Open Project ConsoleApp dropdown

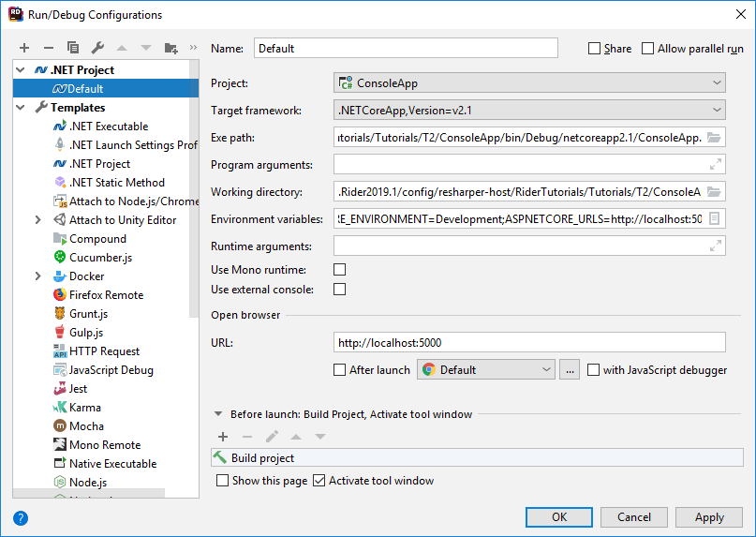tap(529, 83)
